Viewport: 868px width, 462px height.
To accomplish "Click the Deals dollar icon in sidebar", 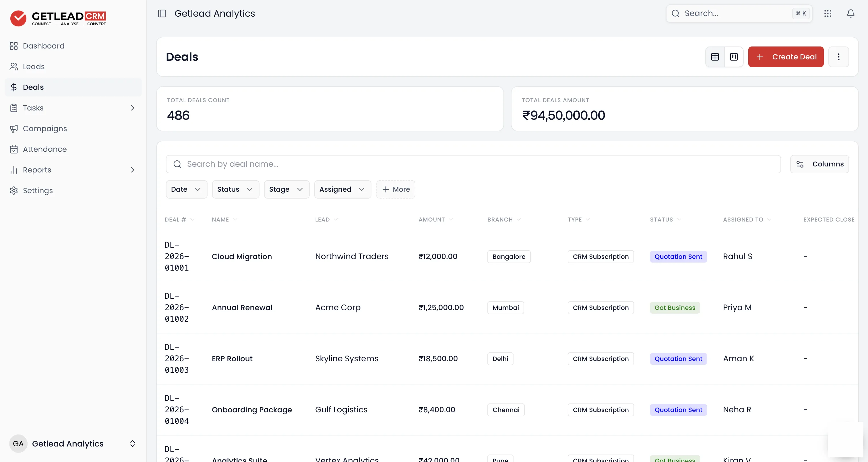I will coord(14,87).
